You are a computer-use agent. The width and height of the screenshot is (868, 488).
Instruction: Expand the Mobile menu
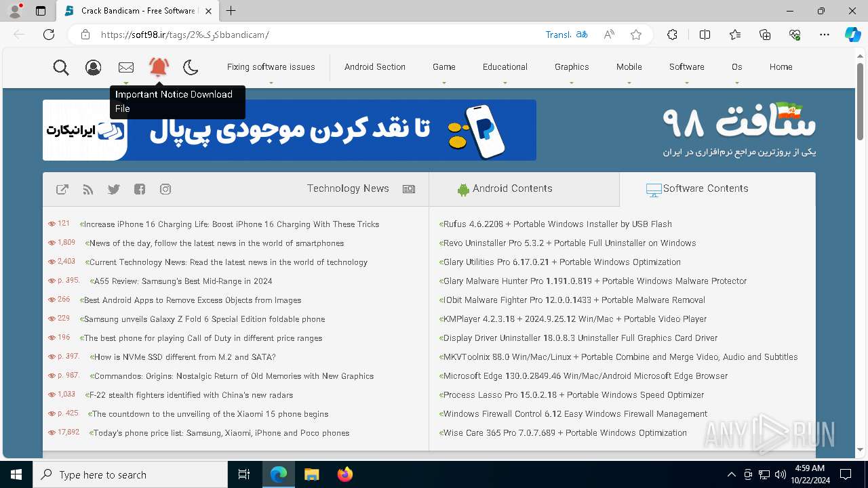pos(629,67)
